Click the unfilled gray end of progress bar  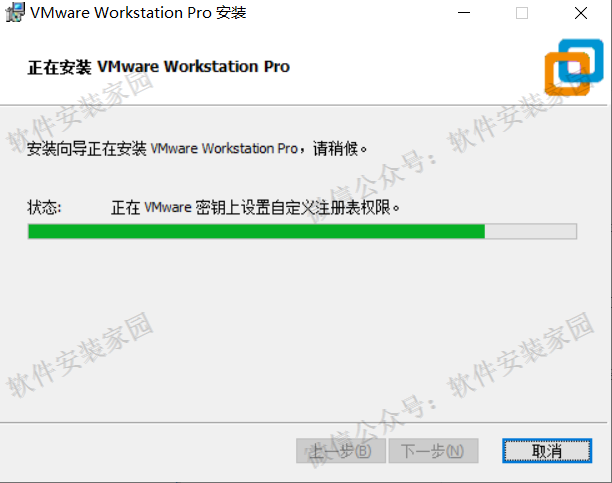[530, 232]
